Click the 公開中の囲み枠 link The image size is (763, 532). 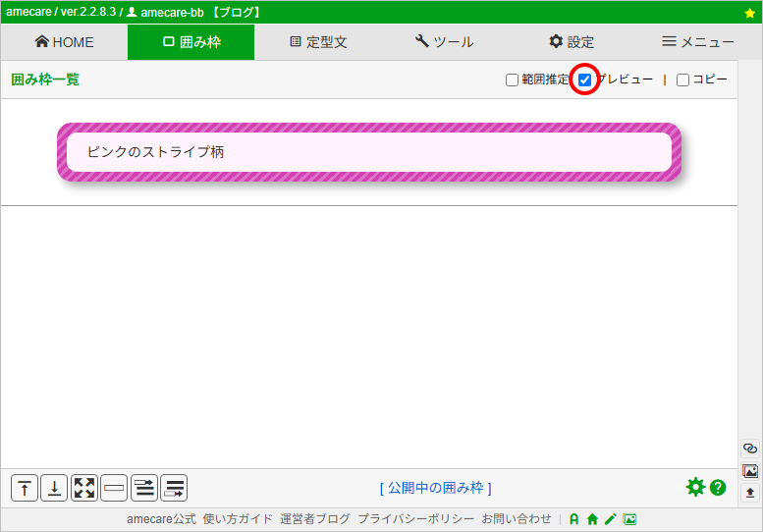pos(435,488)
